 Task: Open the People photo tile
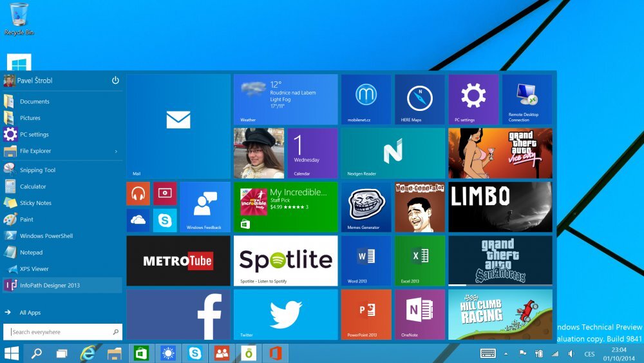(x=259, y=153)
